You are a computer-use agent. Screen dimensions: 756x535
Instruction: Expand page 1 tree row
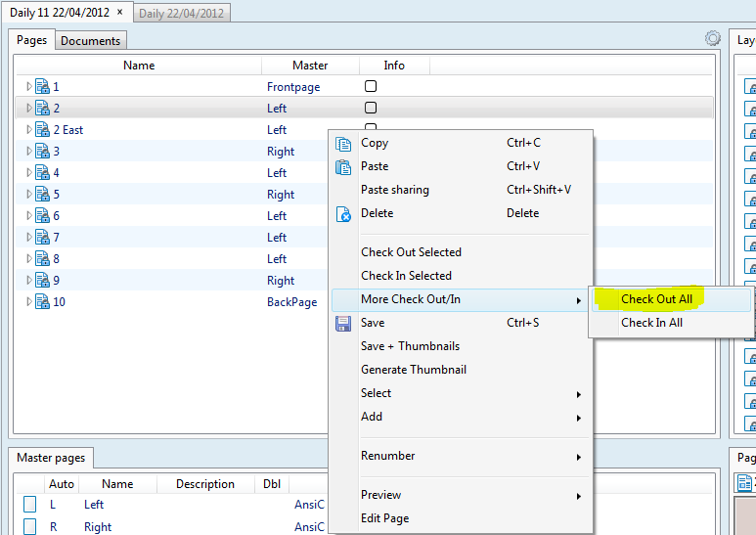[29, 86]
